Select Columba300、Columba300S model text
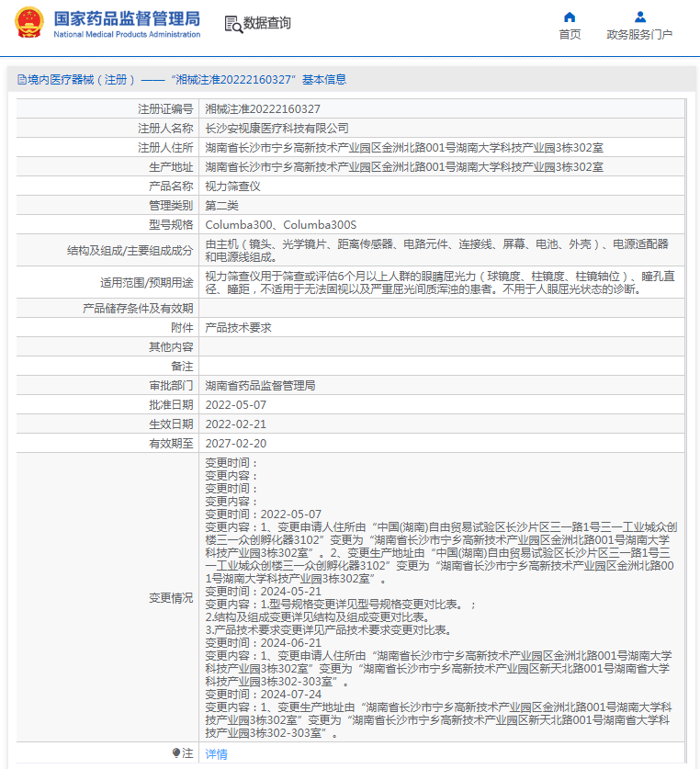 [x=280, y=224]
